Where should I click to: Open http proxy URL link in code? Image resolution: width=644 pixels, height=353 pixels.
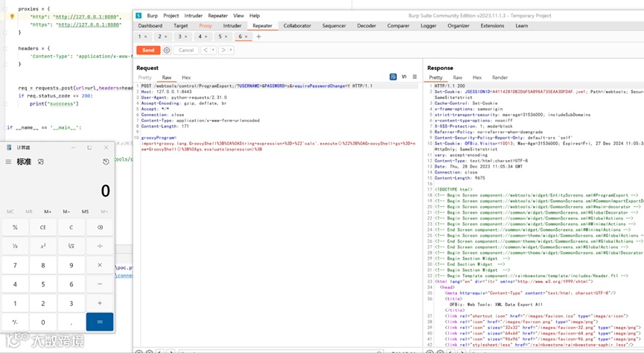point(87,17)
